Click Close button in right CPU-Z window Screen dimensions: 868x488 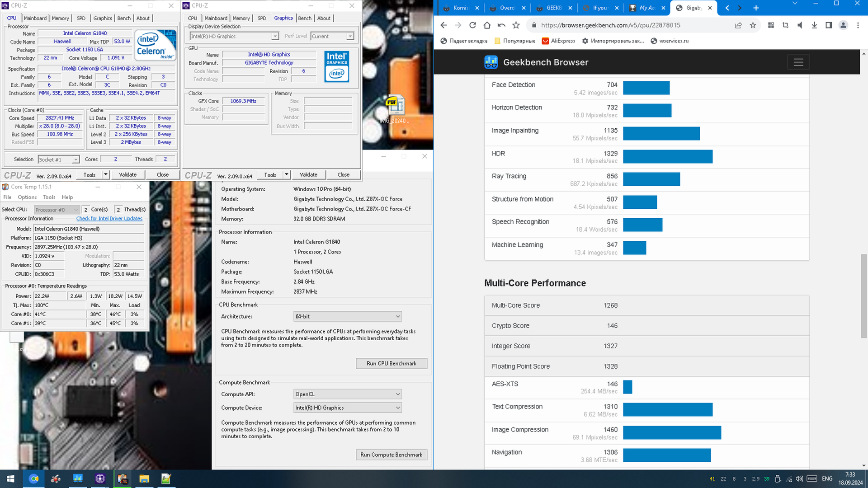(x=343, y=174)
